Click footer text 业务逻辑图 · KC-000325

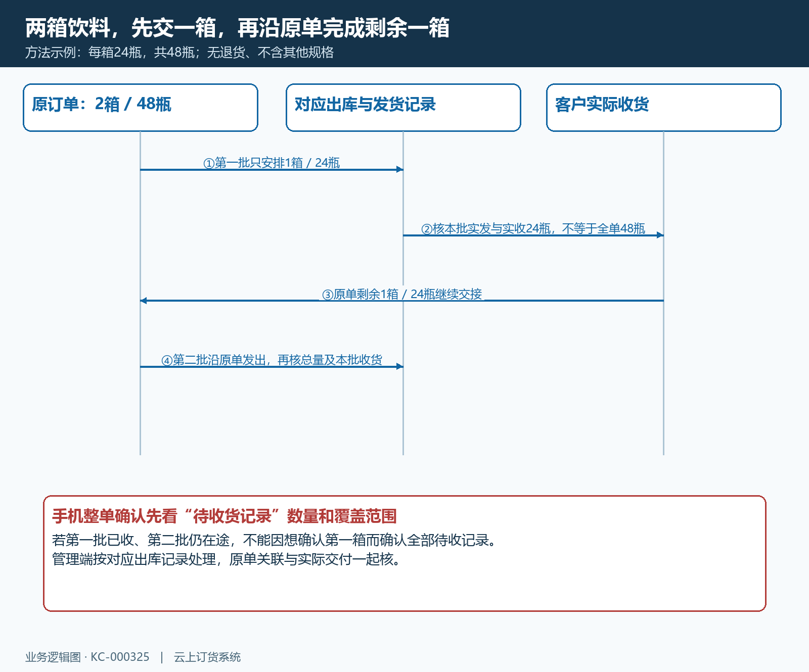click(x=87, y=657)
